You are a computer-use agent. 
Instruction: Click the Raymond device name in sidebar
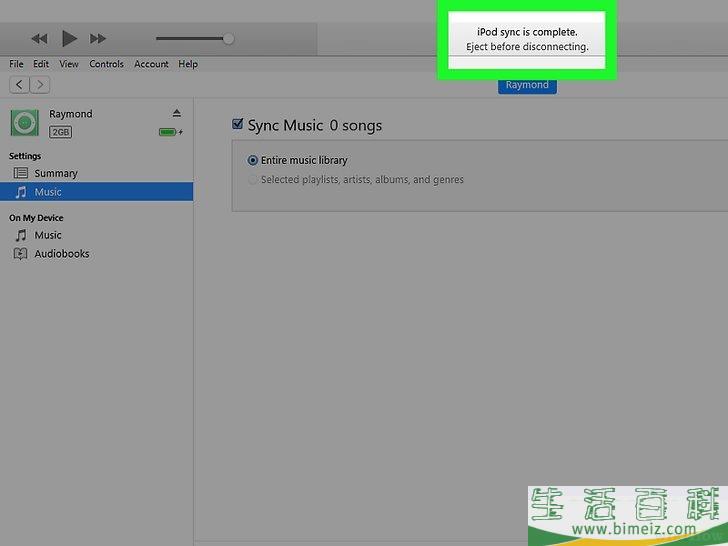click(x=71, y=114)
